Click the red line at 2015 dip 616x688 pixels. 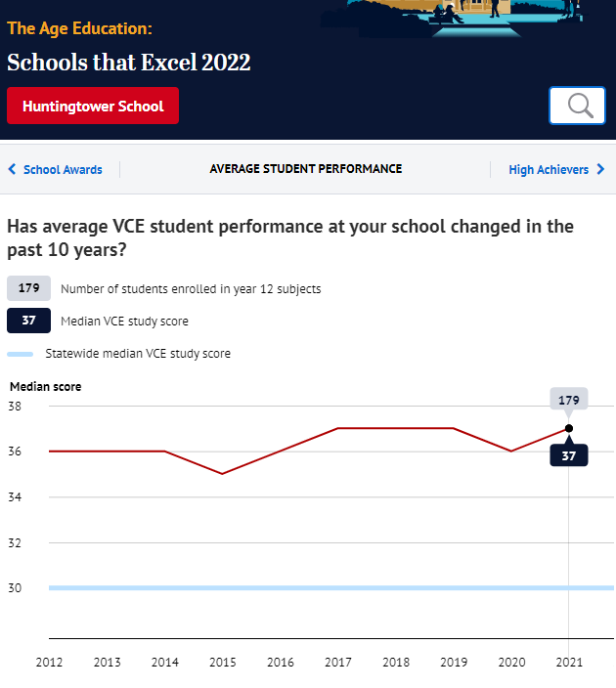[223, 473]
